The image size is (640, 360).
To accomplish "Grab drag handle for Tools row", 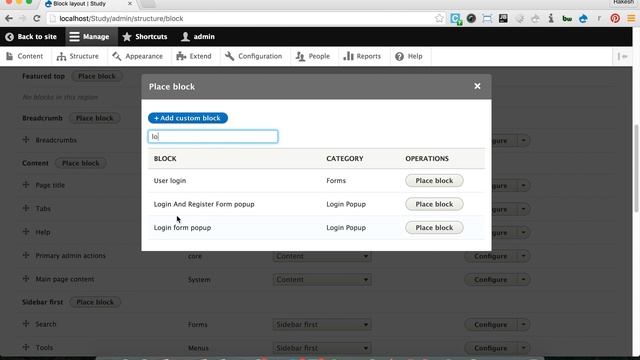I will [26, 347].
